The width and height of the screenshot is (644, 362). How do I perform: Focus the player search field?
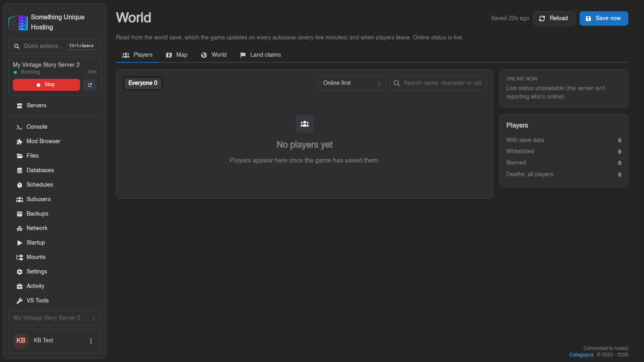pyautogui.click(x=438, y=83)
